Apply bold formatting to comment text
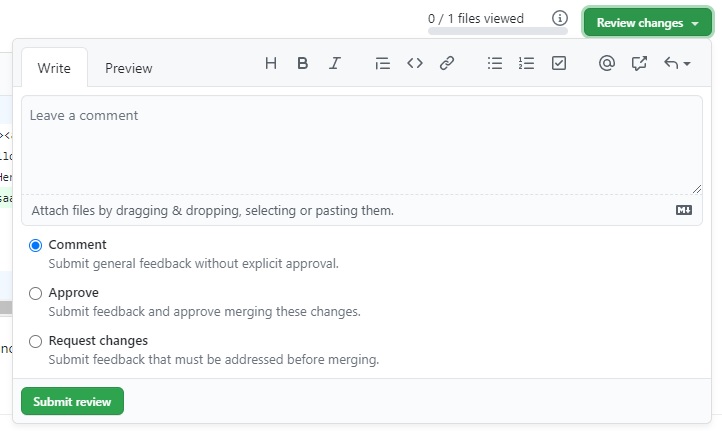 pyautogui.click(x=303, y=63)
